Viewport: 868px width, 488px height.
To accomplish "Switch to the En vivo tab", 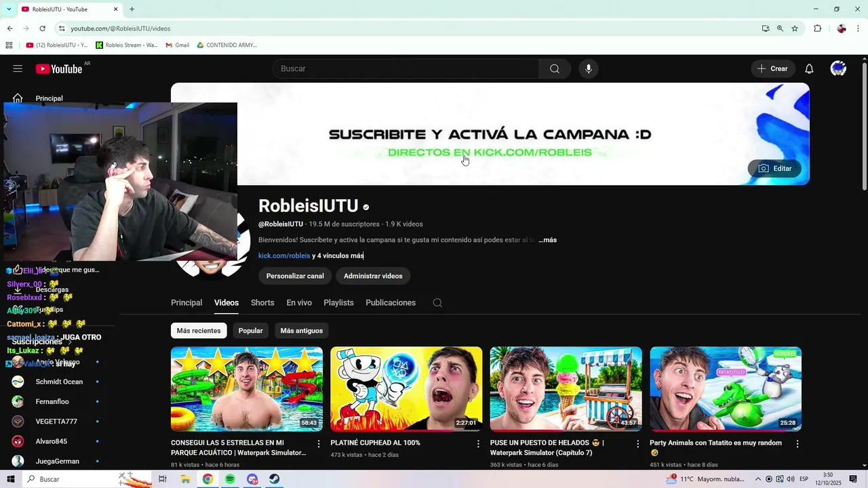I will click(x=299, y=303).
